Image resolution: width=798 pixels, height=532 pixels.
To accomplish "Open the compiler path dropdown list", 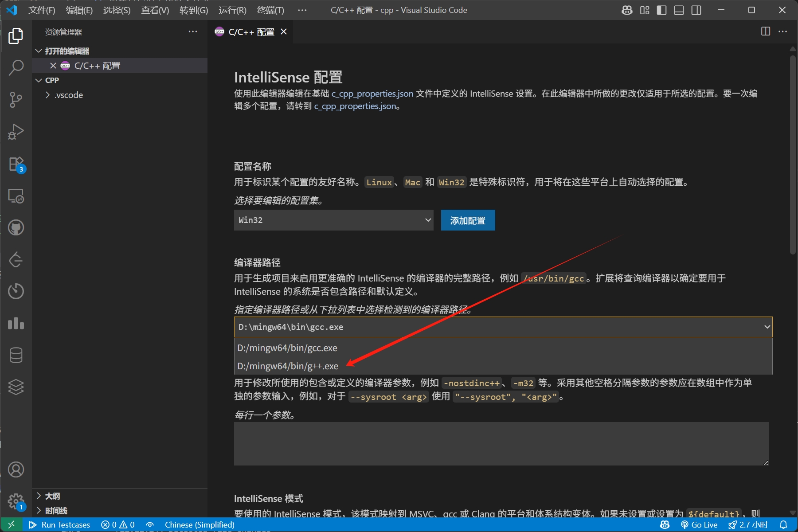I will point(767,327).
